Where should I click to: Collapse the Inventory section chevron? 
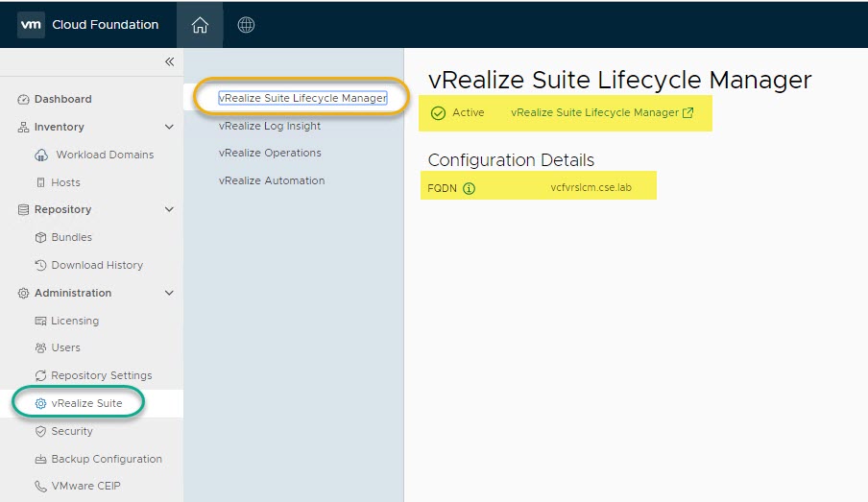pos(169,128)
